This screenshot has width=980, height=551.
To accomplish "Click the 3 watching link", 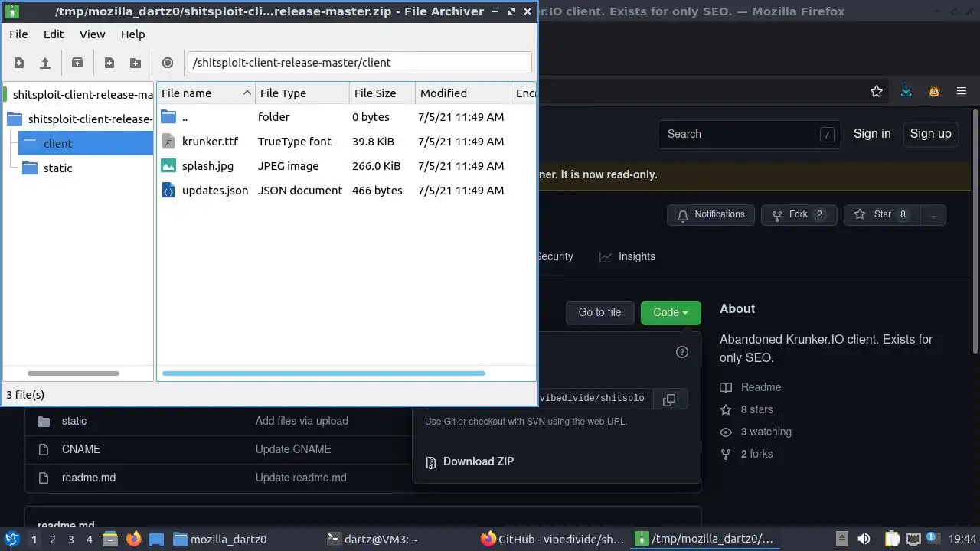I will (766, 432).
